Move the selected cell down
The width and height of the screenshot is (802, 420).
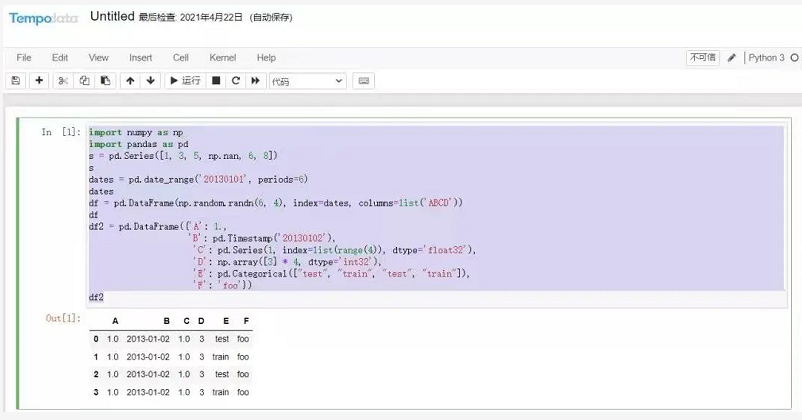pos(151,81)
